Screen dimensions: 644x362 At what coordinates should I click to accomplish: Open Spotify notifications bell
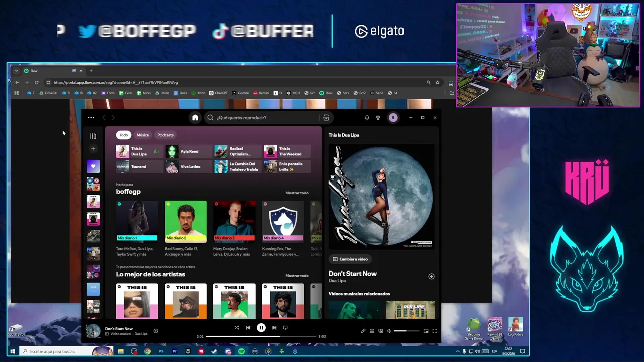[x=367, y=118]
